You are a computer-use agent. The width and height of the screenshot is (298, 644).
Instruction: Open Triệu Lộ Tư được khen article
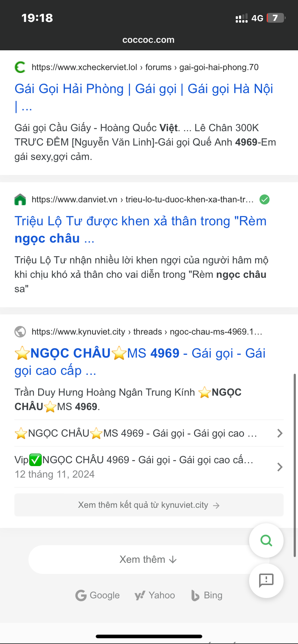coord(140,230)
